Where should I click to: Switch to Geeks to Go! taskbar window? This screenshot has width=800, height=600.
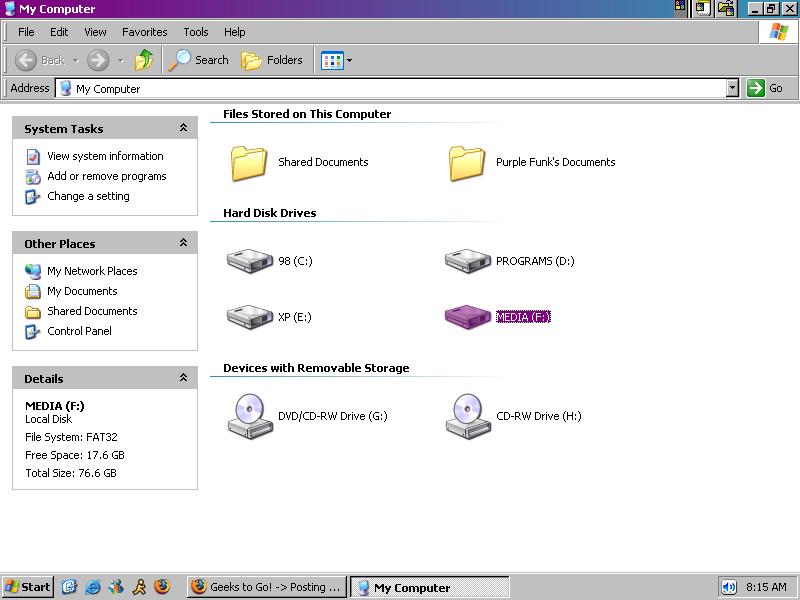[x=267, y=587]
